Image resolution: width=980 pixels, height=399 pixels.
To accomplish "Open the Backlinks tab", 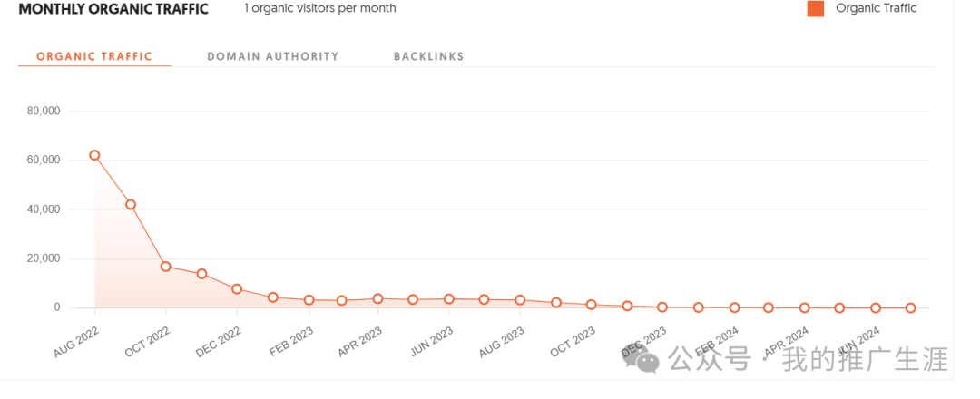I will (428, 56).
